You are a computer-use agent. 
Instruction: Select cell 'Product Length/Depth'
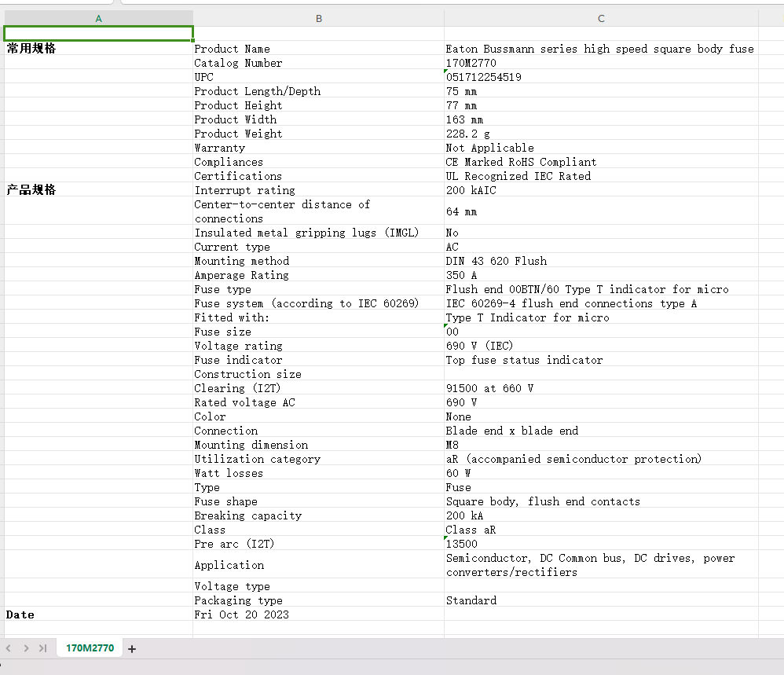tap(318, 90)
